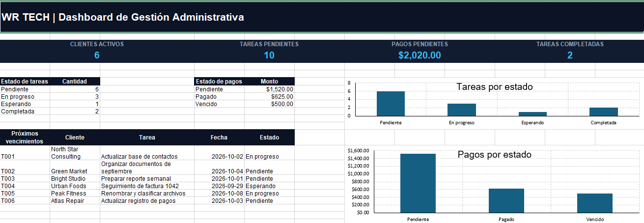The image size is (644, 223).
Task: Select the 'Esperando' status cell for T004
Action: coord(269,186)
